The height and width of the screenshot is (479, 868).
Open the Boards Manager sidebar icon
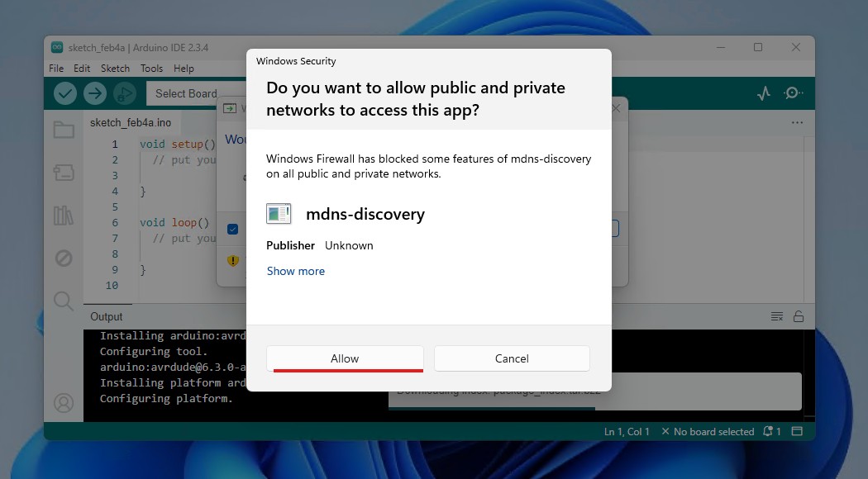click(x=64, y=172)
